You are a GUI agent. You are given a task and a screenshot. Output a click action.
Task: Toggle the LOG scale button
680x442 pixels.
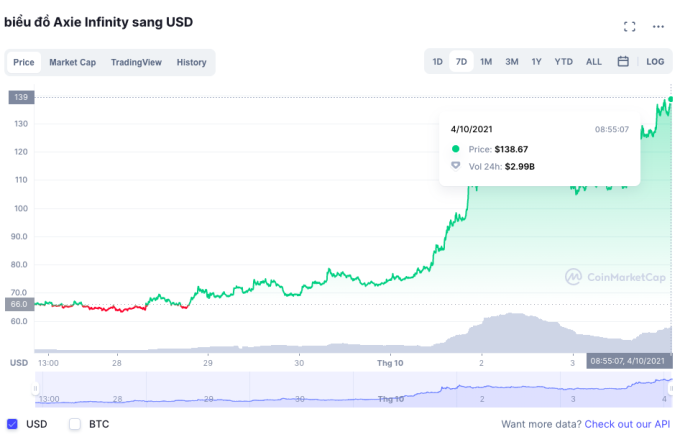[655, 62]
